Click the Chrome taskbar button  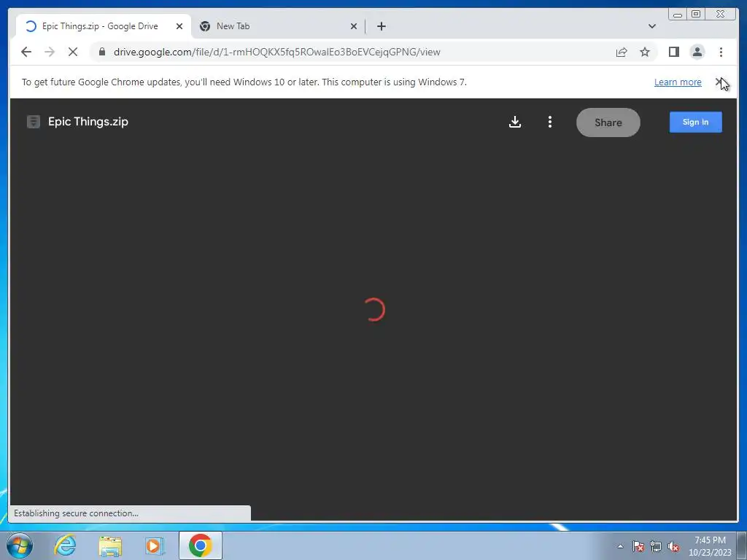(201, 545)
